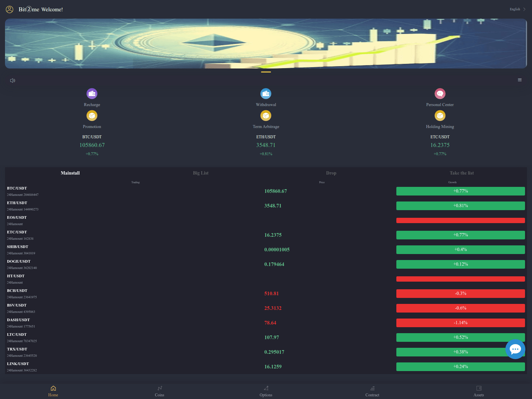
Task: Select the BTC/USDT pair name in list
Action: pos(17,188)
